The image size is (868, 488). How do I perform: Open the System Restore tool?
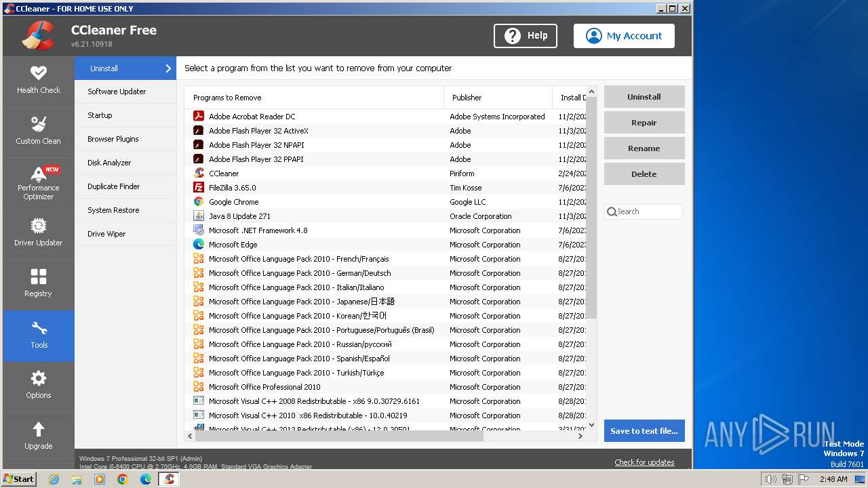(x=125, y=210)
